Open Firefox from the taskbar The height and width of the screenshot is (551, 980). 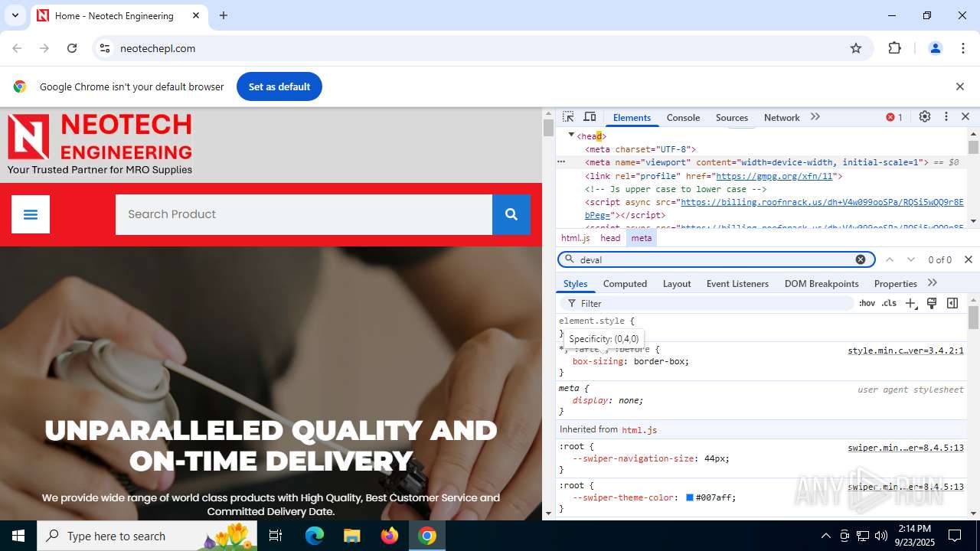390,536
